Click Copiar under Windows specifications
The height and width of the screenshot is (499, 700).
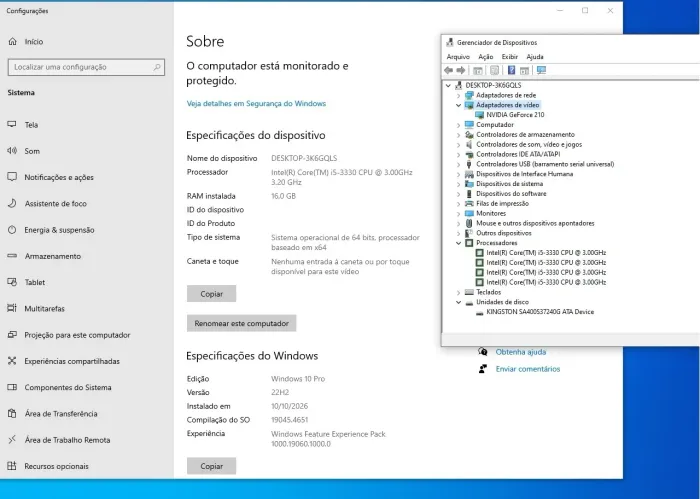(212, 466)
